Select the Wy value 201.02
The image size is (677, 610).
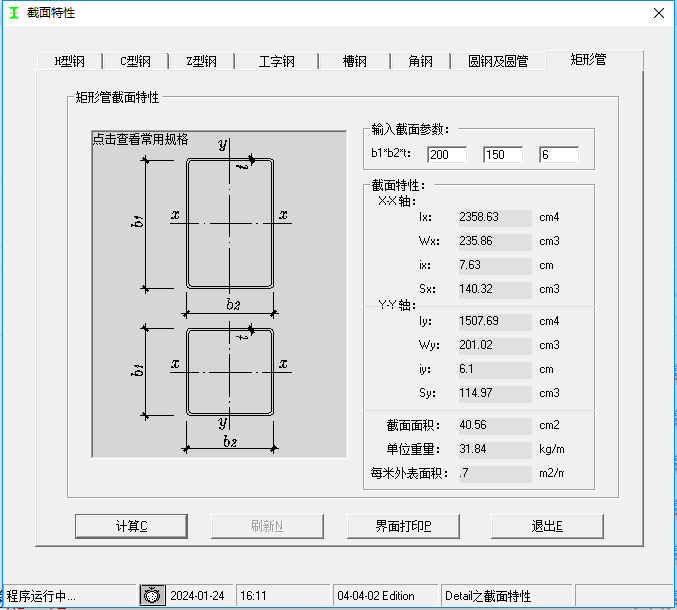point(495,345)
